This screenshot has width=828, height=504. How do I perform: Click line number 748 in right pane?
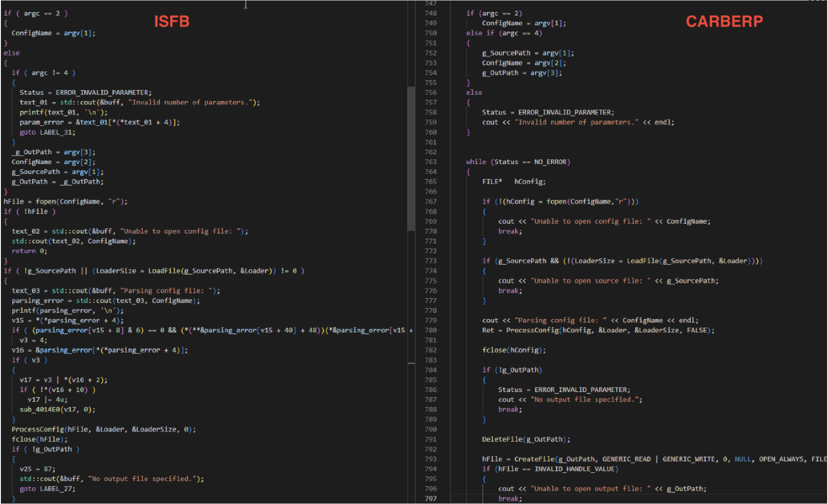pyautogui.click(x=431, y=13)
